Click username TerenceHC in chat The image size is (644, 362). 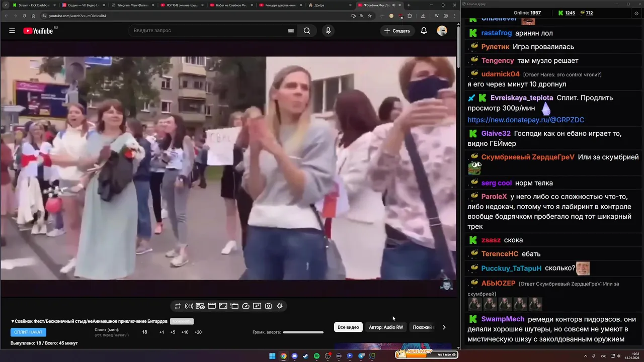click(500, 254)
